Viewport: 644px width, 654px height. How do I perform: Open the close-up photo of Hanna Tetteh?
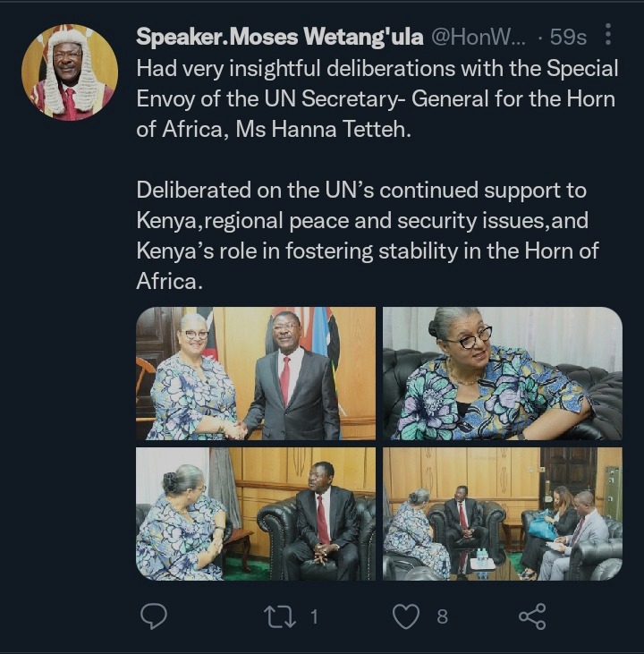(x=503, y=373)
